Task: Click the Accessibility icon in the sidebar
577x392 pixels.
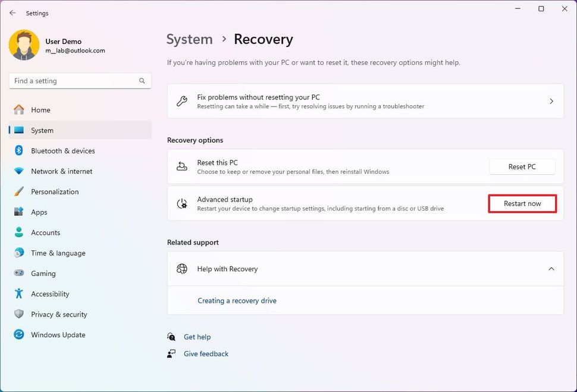Action: [x=18, y=294]
